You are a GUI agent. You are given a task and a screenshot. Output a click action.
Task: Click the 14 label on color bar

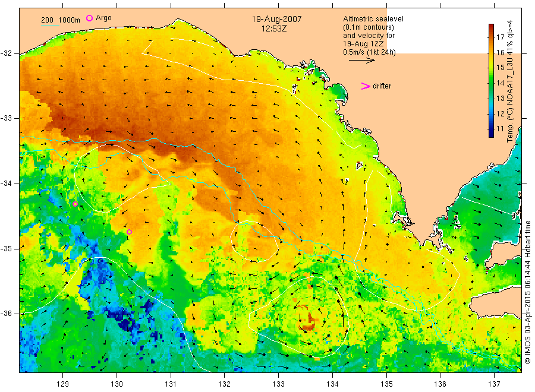[x=500, y=83]
